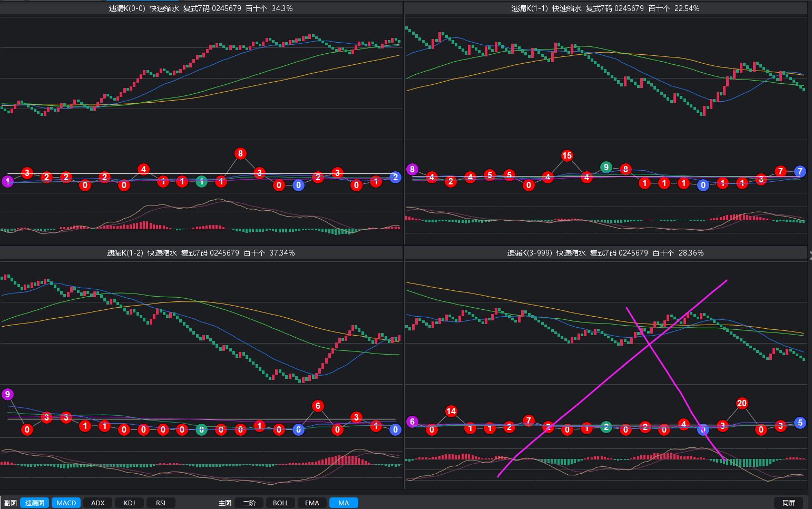Click the 遗漏K(0-0) chart title bar
812x509 pixels.
point(201,8)
